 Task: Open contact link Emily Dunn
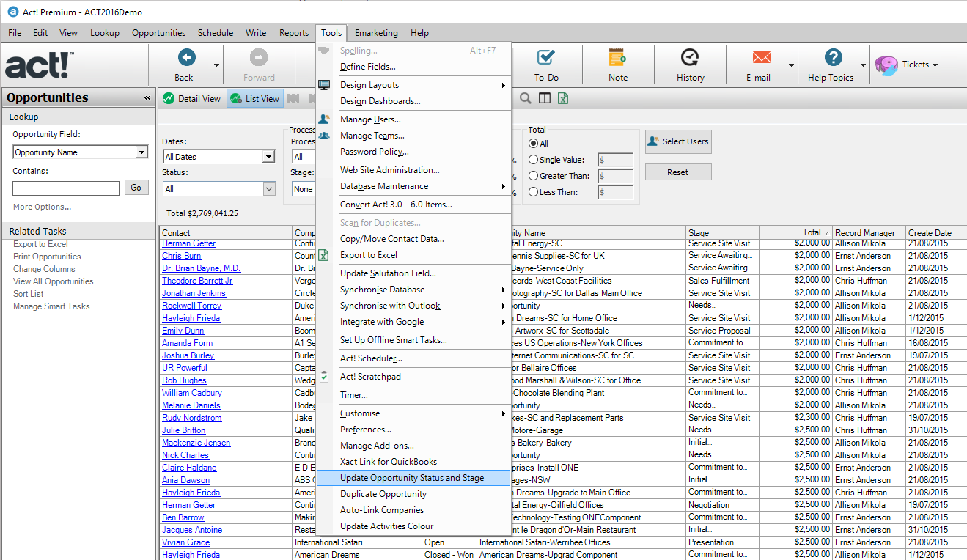(x=183, y=331)
